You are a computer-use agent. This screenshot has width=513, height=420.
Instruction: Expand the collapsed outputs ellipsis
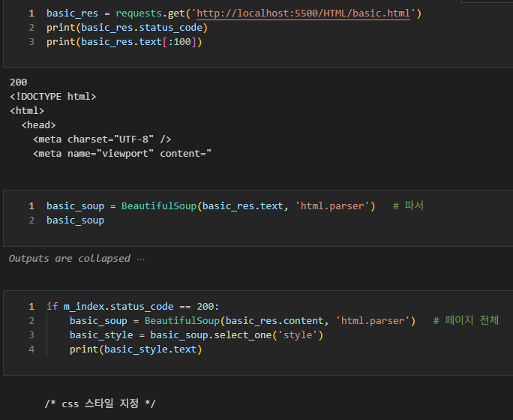[x=141, y=259]
